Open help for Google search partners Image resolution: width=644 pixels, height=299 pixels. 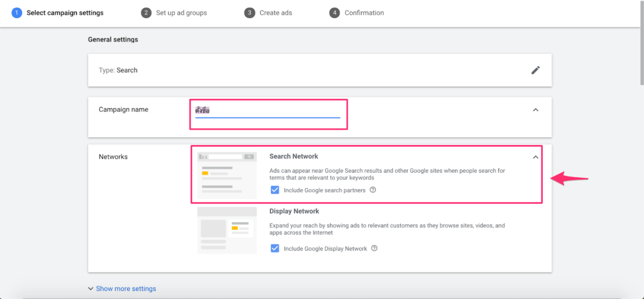click(x=373, y=190)
